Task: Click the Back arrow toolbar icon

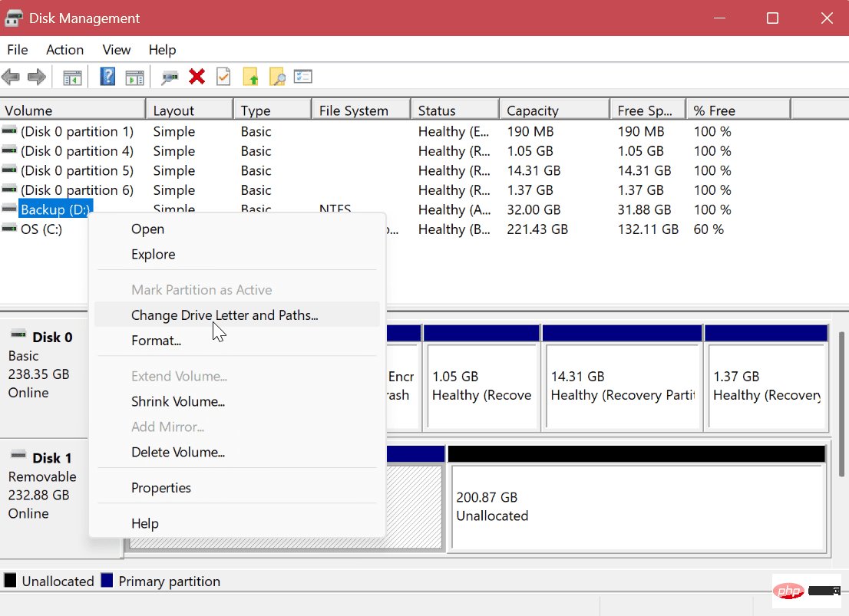Action: tap(11, 77)
